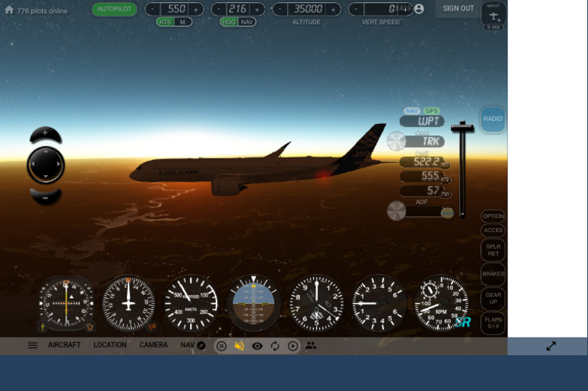Select HDG heading mode

229,22
